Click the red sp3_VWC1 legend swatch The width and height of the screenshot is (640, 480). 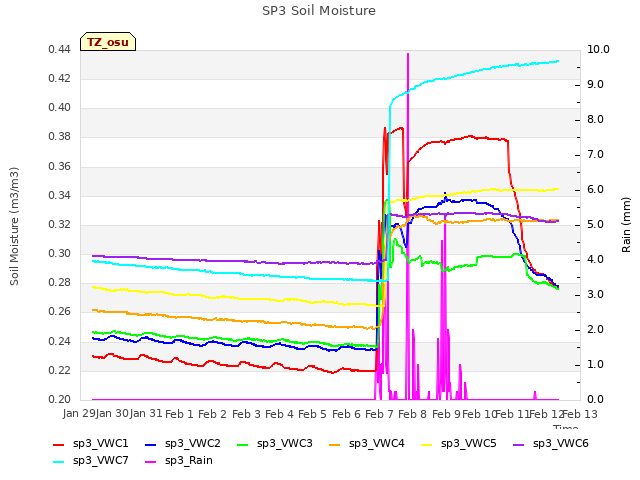tap(59, 444)
